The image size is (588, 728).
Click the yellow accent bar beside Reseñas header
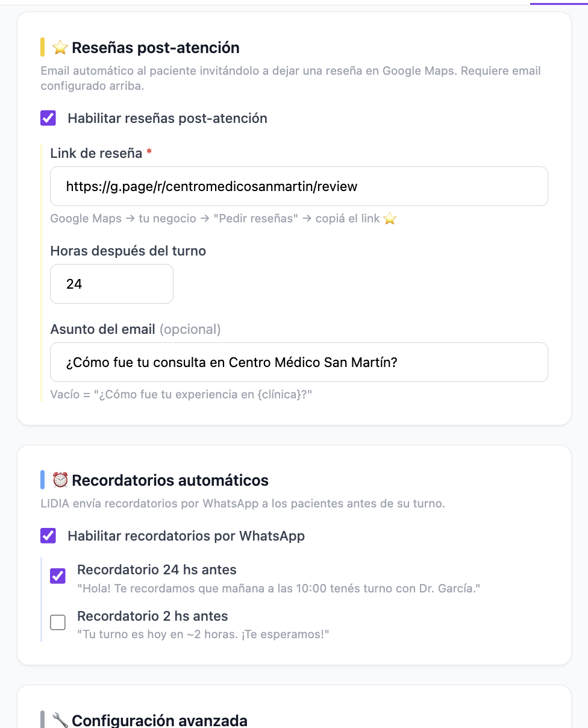pos(42,47)
